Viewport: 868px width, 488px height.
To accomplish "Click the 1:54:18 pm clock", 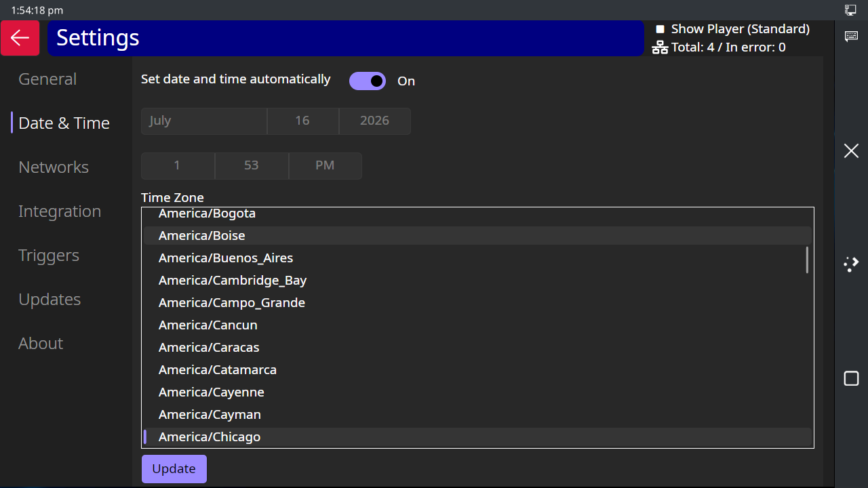I will coord(37,10).
